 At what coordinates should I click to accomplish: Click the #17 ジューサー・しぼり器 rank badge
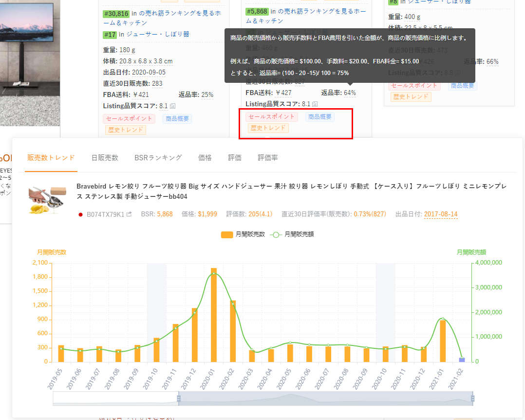pos(110,35)
